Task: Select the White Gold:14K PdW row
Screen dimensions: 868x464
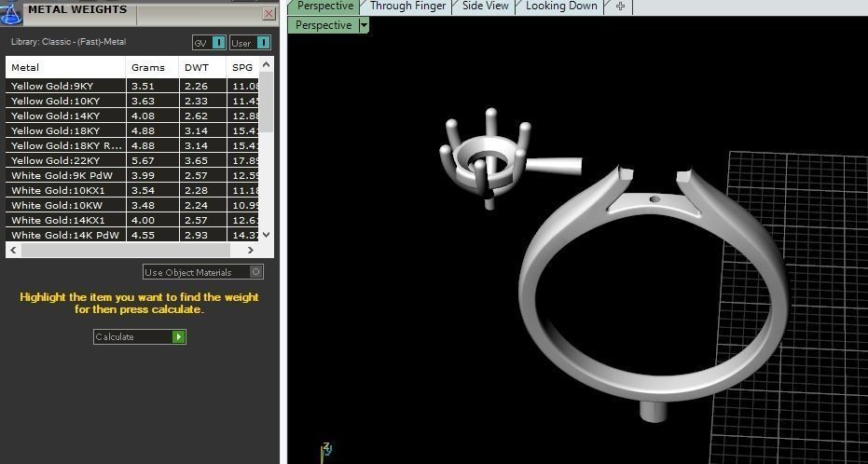Action: click(x=132, y=235)
